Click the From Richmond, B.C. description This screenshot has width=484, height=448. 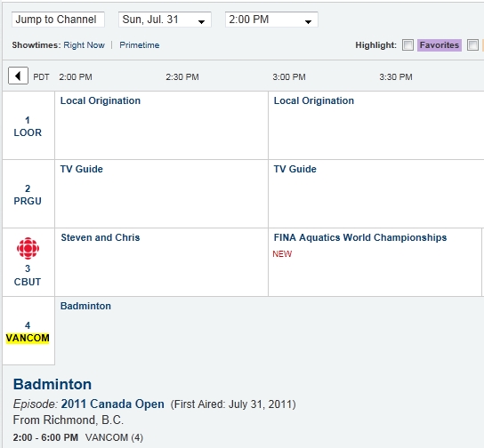pyautogui.click(x=69, y=420)
